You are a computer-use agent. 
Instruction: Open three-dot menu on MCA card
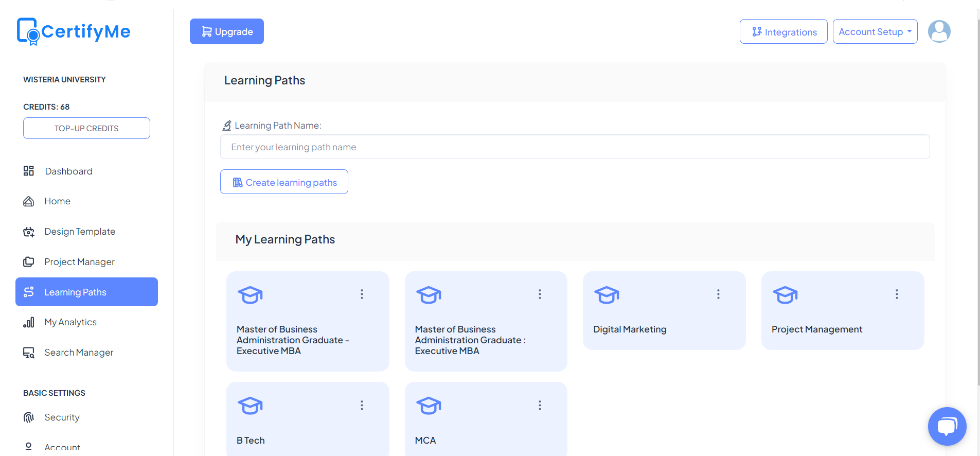[x=540, y=405]
